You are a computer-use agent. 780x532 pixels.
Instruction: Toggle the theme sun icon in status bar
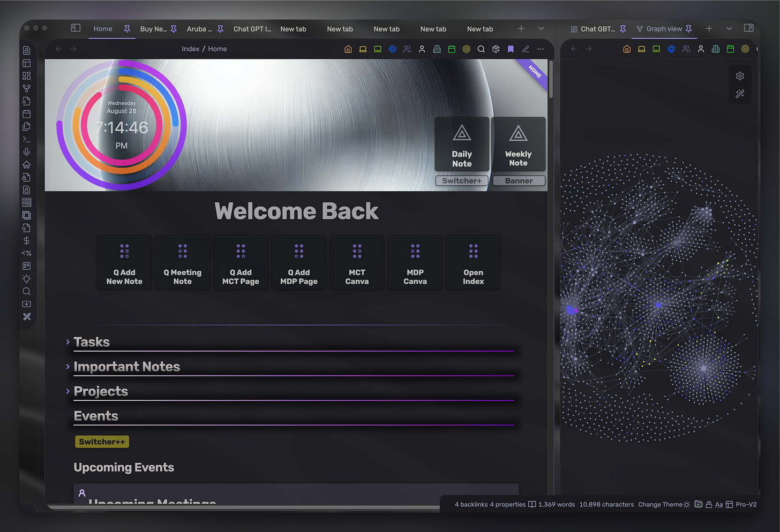(x=687, y=505)
